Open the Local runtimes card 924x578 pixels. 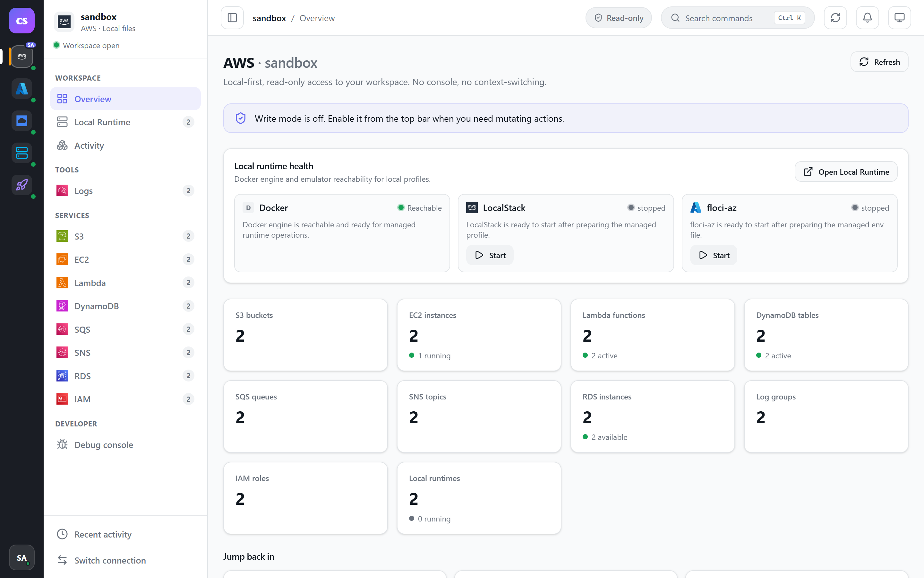tap(479, 498)
